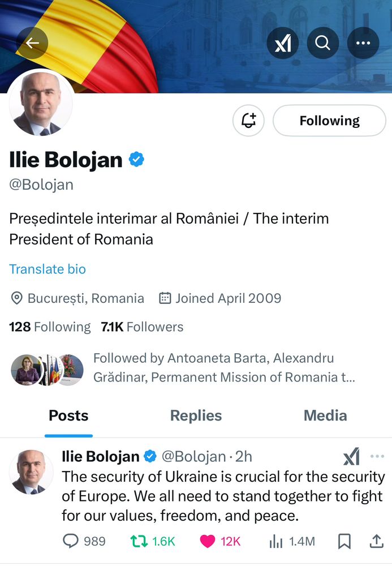The height and width of the screenshot is (566, 392).
Task: Open the Media tab
Action: coord(325,415)
